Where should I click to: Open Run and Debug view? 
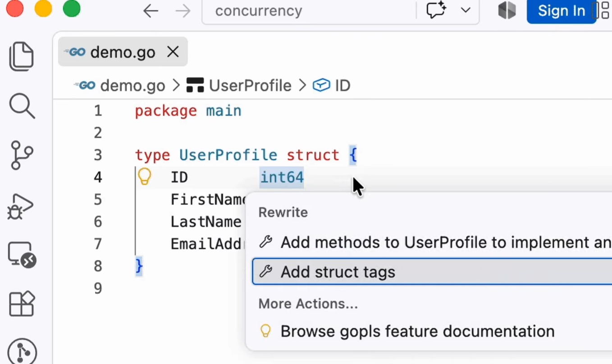21,206
